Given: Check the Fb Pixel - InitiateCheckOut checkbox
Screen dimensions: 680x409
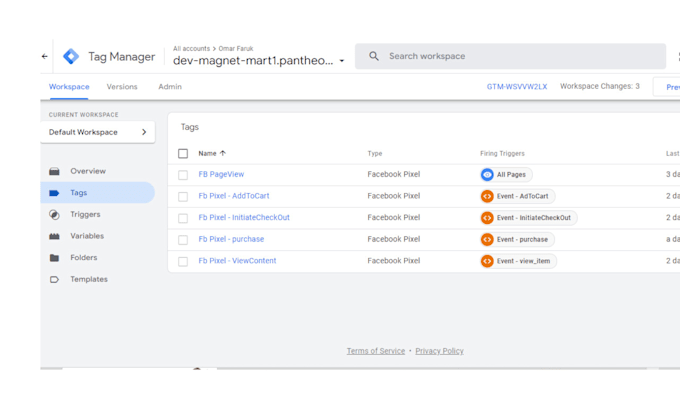Looking at the screenshot, I should [183, 218].
